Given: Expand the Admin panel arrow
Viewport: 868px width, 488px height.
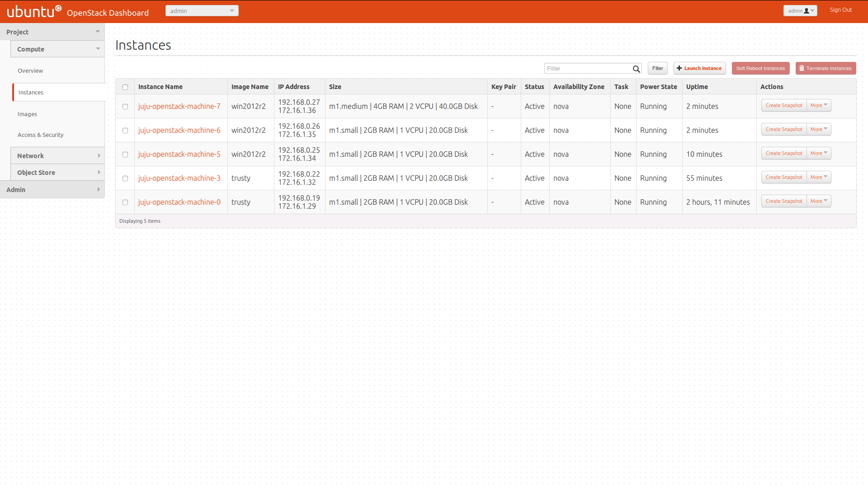Looking at the screenshot, I should click(x=99, y=189).
